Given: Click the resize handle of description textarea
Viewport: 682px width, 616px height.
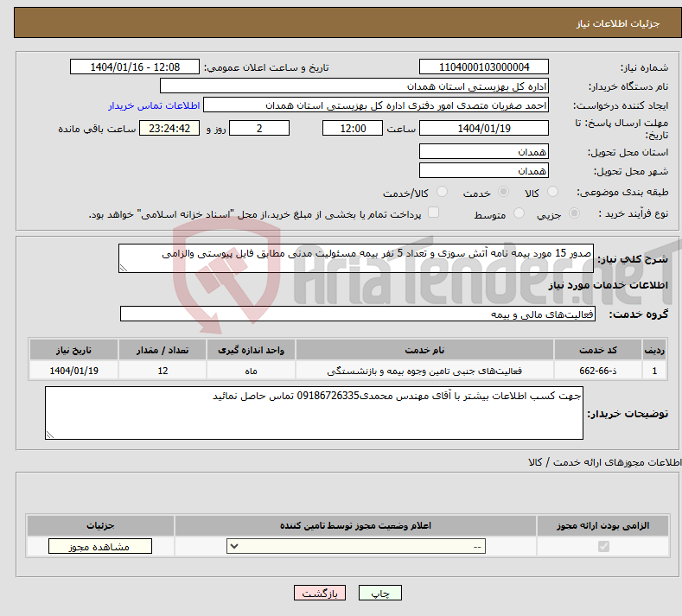Looking at the screenshot, I should click(x=124, y=268).
